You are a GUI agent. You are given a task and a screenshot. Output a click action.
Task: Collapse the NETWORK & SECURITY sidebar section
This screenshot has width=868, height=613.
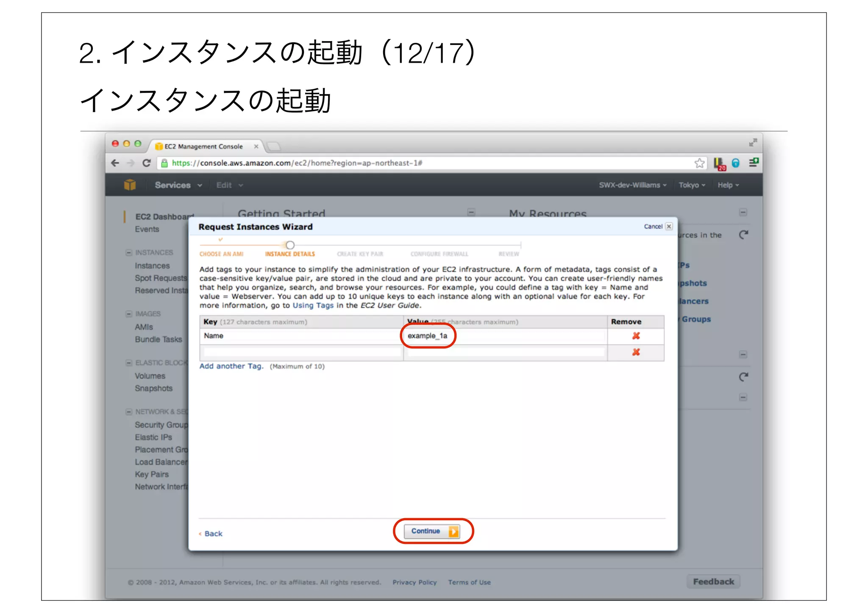point(129,412)
